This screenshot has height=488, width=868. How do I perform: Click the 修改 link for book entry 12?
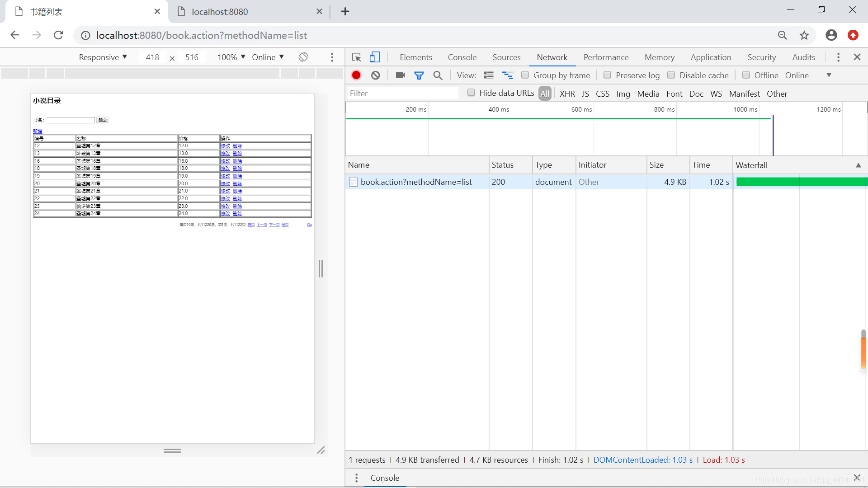225,145
